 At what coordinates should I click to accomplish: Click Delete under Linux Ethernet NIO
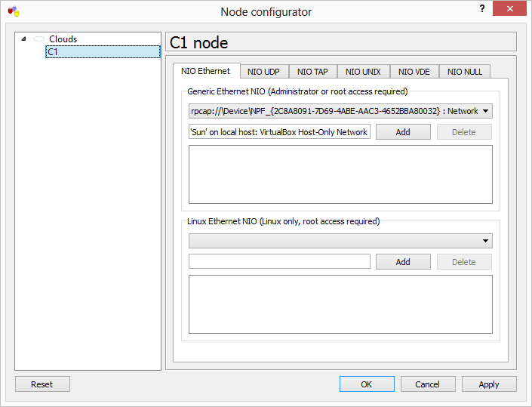click(464, 262)
